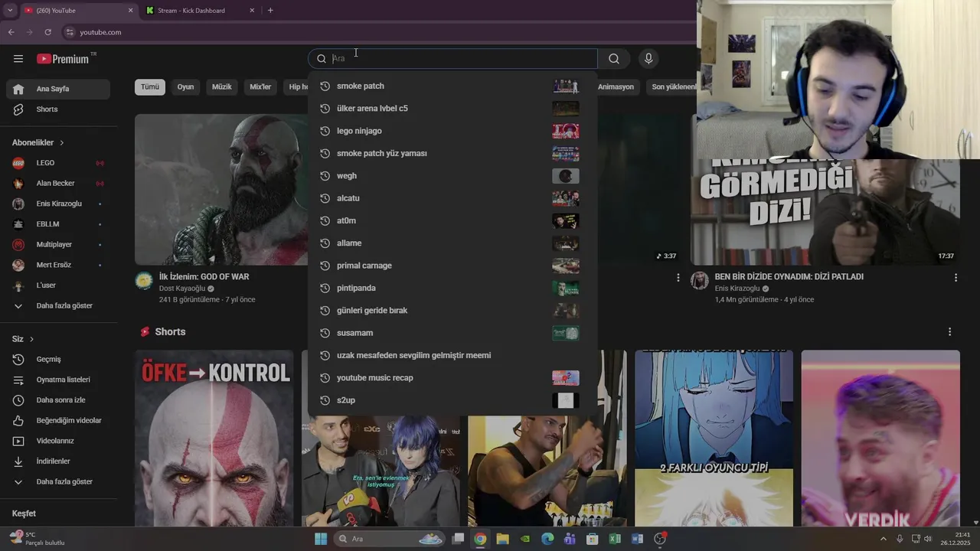
Task: Choose 'youtube music recap' suggestion
Action: 452,378
